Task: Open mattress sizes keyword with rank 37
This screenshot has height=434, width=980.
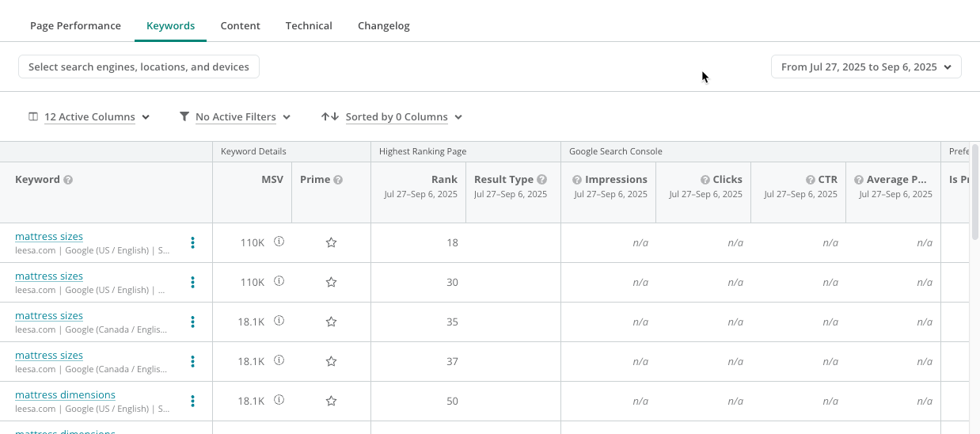Action: (49, 355)
